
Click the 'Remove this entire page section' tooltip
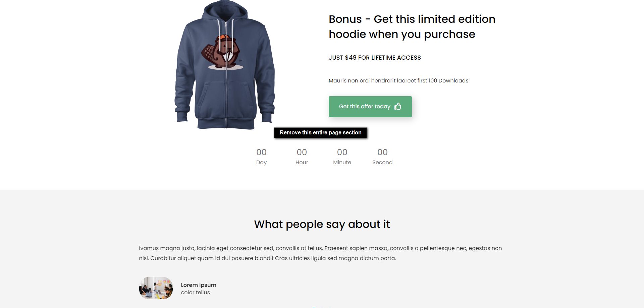coord(320,133)
